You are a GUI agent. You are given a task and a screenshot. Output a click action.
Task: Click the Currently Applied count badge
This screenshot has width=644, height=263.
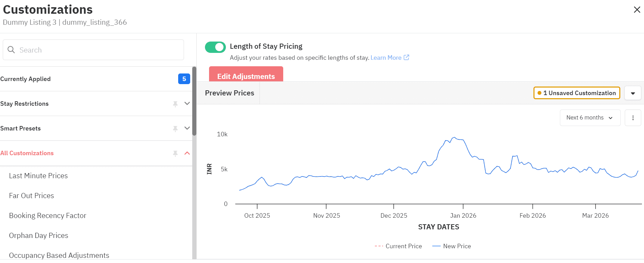coord(184,79)
